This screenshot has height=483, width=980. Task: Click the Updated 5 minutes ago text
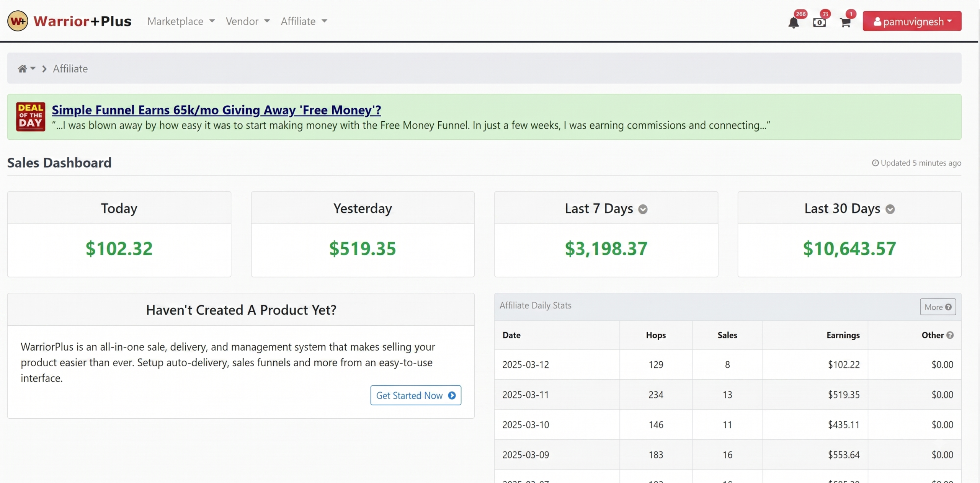pyautogui.click(x=921, y=163)
